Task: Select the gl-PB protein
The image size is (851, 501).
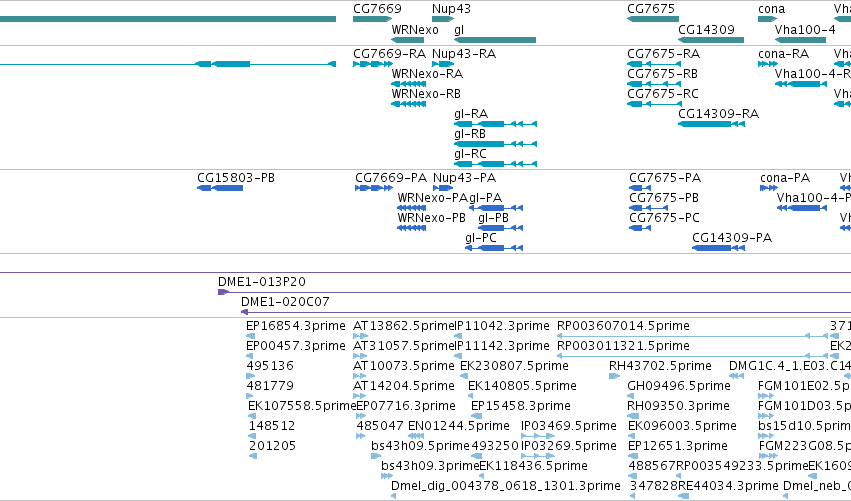Action: pos(493,218)
